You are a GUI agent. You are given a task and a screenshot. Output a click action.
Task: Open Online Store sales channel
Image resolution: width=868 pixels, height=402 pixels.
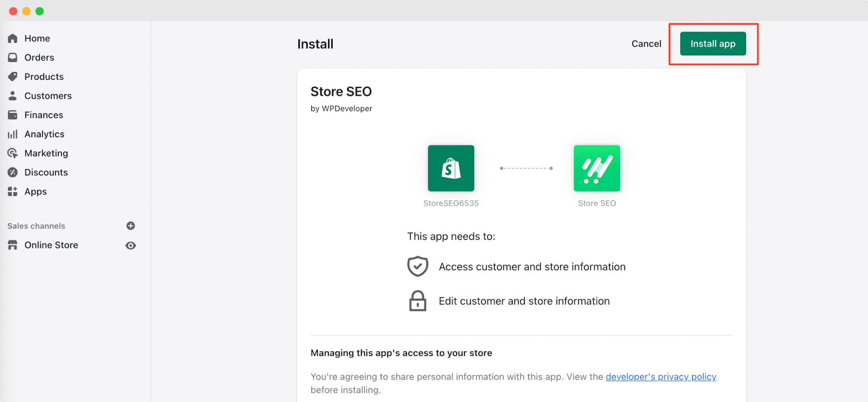tap(51, 245)
